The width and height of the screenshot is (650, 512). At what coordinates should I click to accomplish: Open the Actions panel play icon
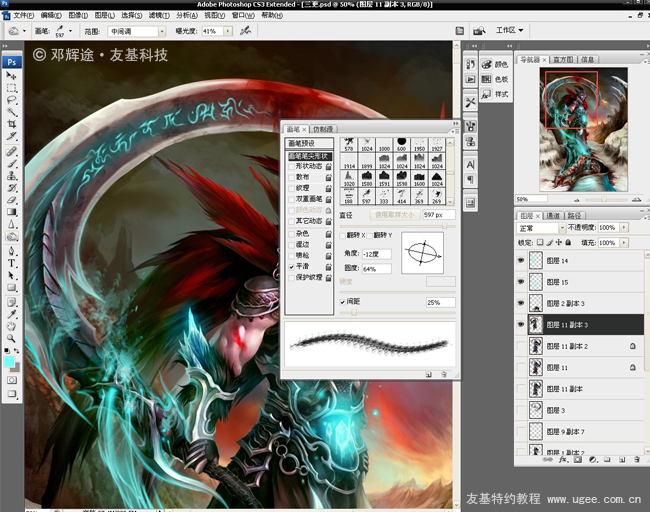[470, 79]
